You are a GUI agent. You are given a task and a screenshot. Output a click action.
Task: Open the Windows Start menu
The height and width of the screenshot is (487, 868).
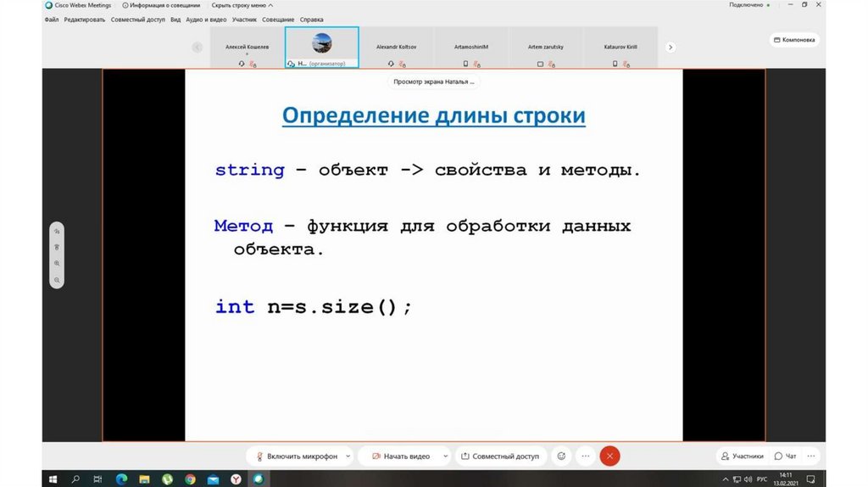pos(53,479)
